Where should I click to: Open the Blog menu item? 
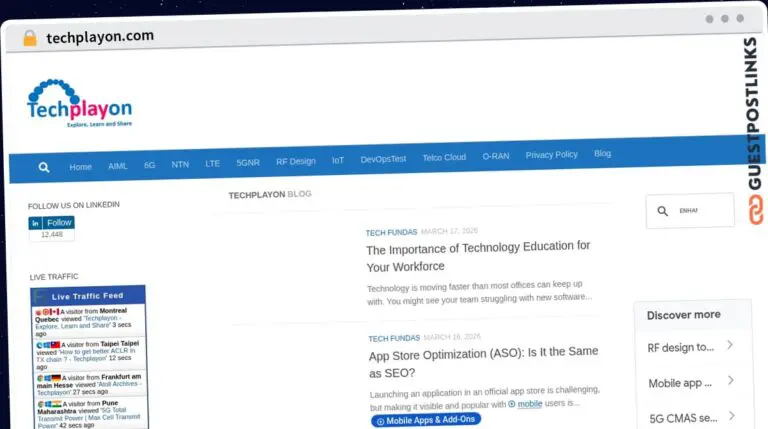(x=602, y=153)
